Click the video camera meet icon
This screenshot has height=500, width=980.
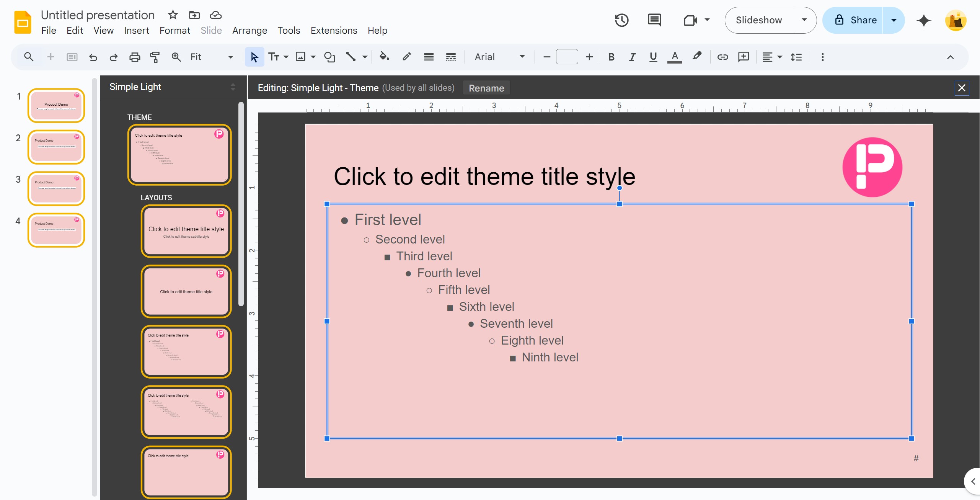(x=690, y=20)
